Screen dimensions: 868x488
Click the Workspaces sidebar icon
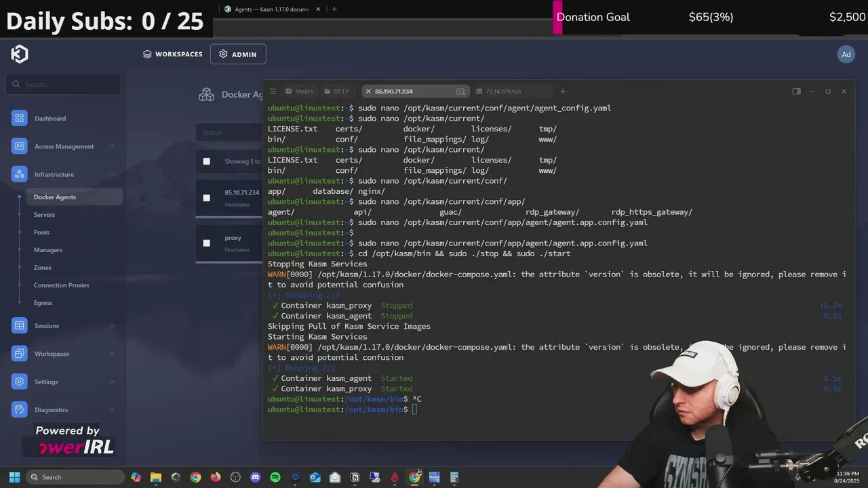coord(19,354)
